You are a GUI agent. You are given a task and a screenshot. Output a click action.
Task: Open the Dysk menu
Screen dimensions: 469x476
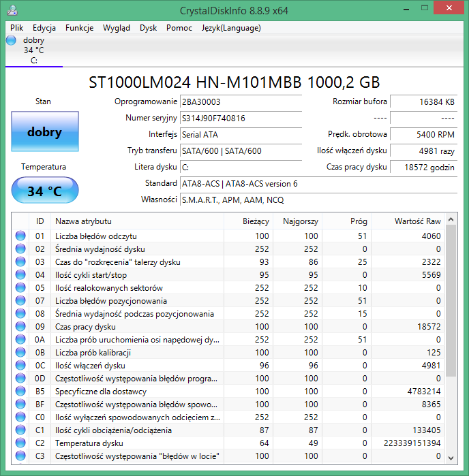point(148,28)
